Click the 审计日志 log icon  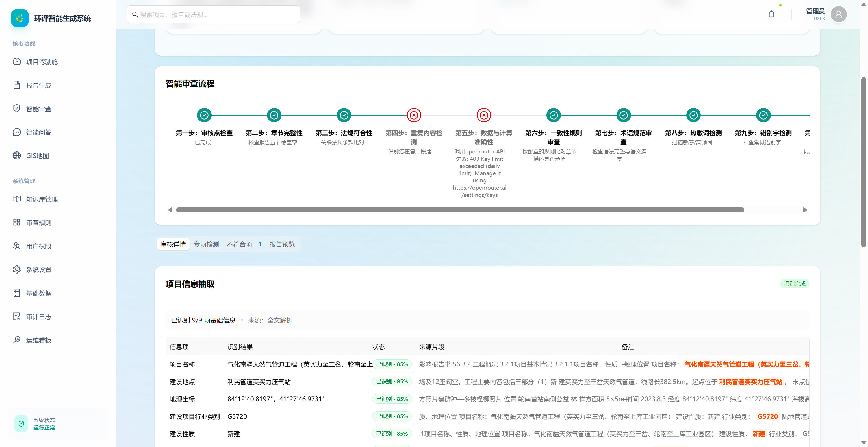click(x=17, y=316)
